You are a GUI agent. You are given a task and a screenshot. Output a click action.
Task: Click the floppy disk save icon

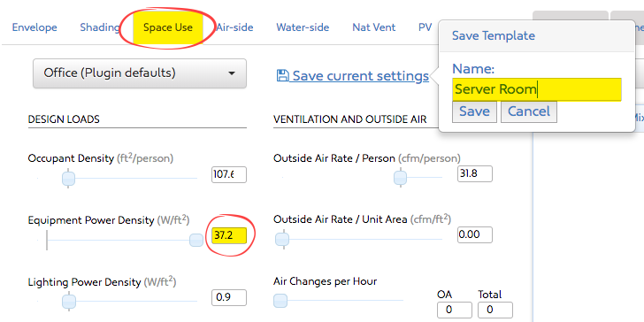[282, 75]
